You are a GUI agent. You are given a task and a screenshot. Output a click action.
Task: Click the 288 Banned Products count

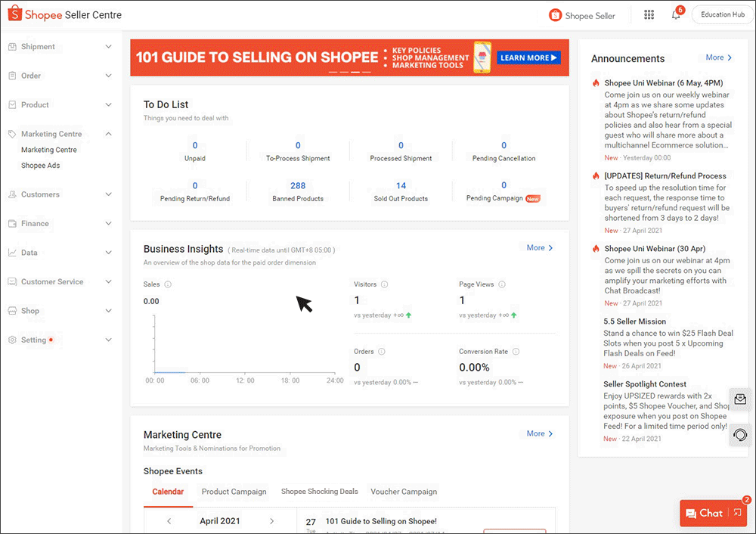tap(298, 185)
